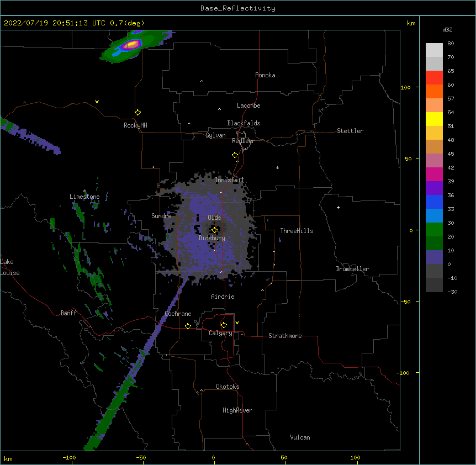Click the Banff label
The image size is (476, 465).
(68, 313)
